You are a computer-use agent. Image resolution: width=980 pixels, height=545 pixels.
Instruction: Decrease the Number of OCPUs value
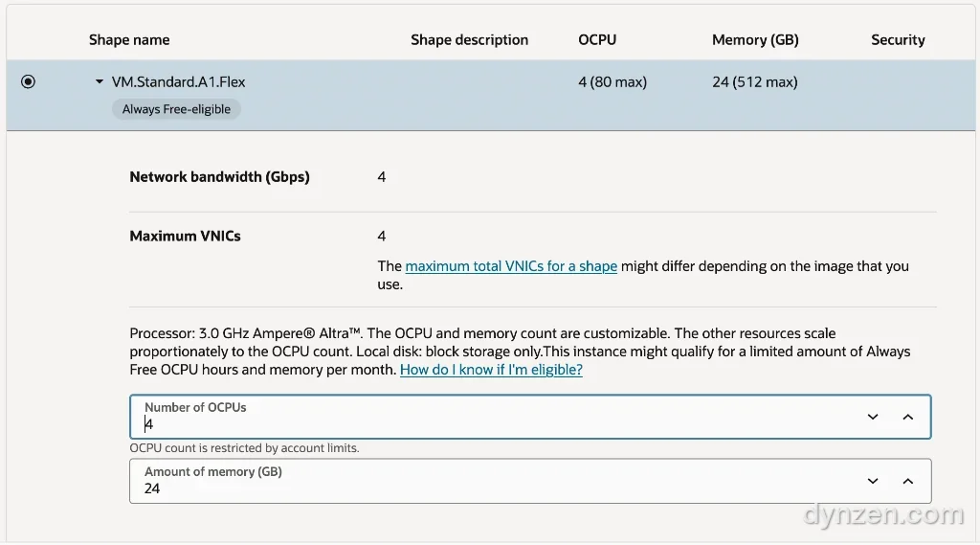coord(873,417)
